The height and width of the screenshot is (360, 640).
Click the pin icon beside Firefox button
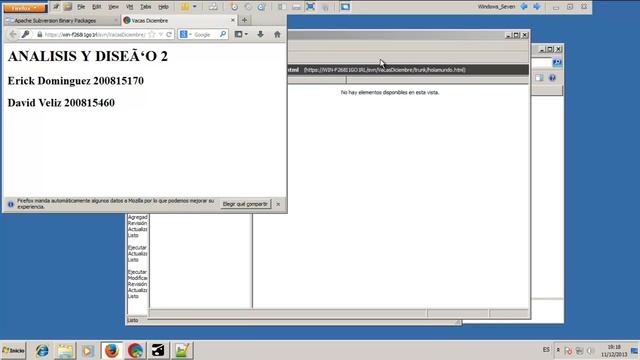pos(56,7)
